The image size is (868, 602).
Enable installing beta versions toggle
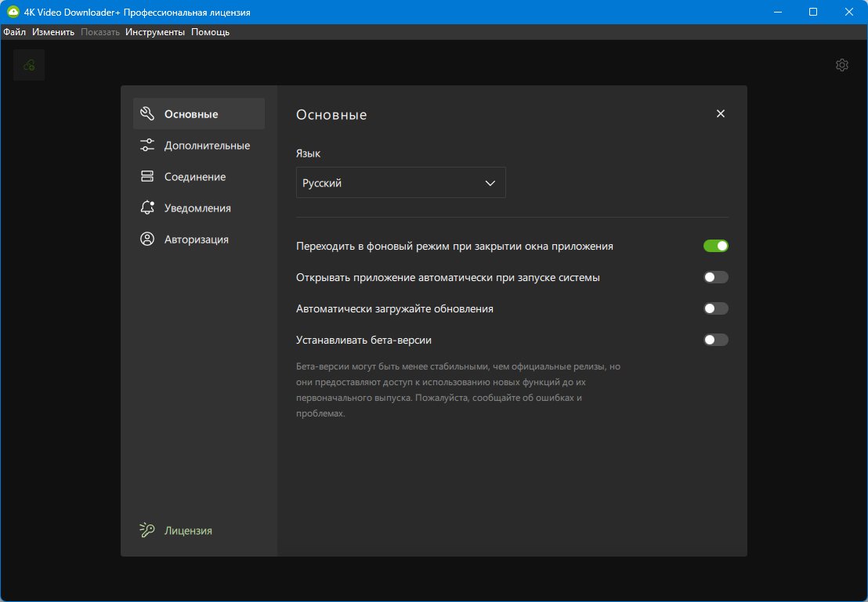coord(716,340)
